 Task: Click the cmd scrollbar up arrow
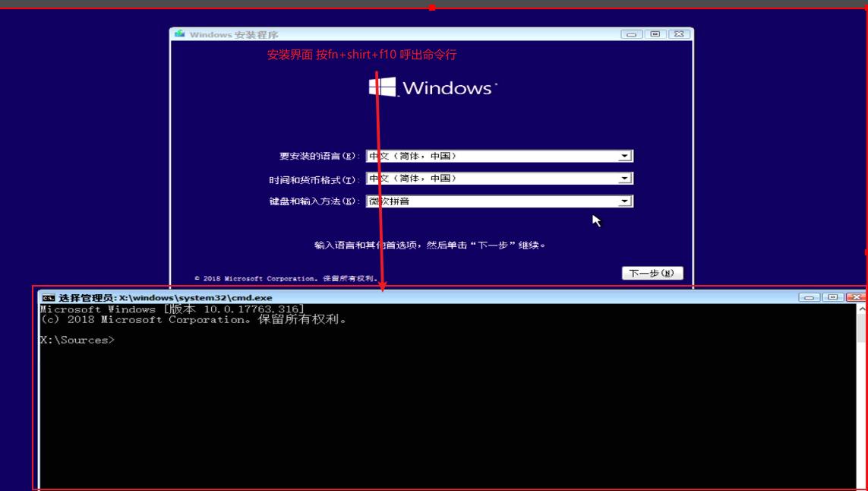tap(862, 309)
